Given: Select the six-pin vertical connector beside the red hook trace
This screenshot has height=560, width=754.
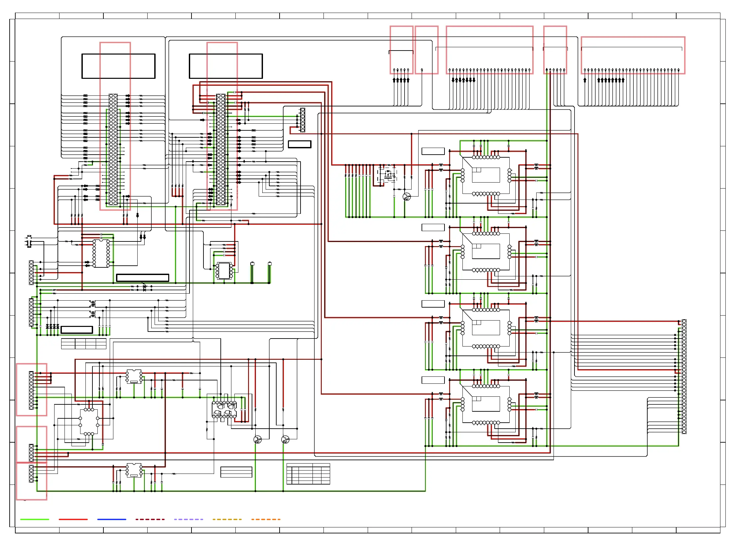Looking at the screenshot, I should [x=303, y=120].
